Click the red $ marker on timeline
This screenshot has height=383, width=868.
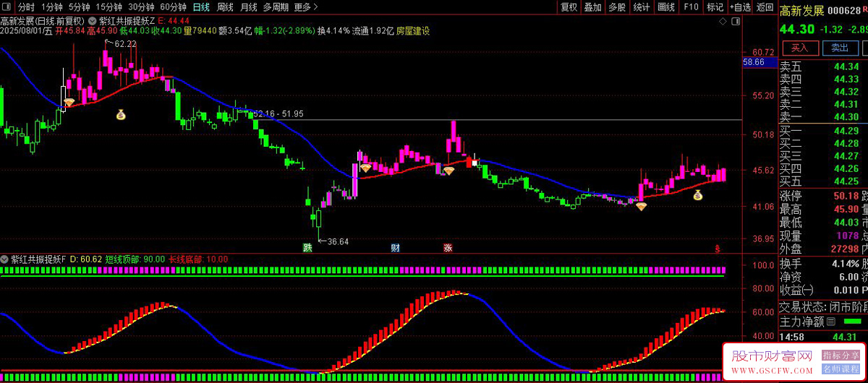tap(718, 248)
